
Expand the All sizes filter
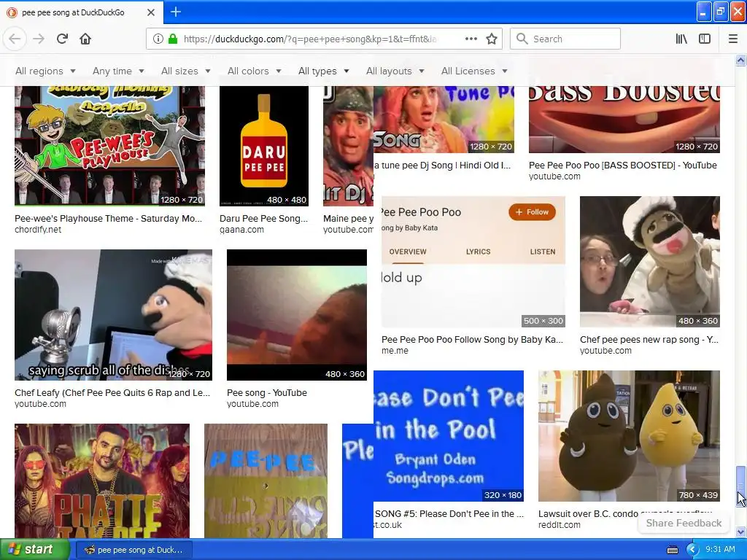click(185, 71)
